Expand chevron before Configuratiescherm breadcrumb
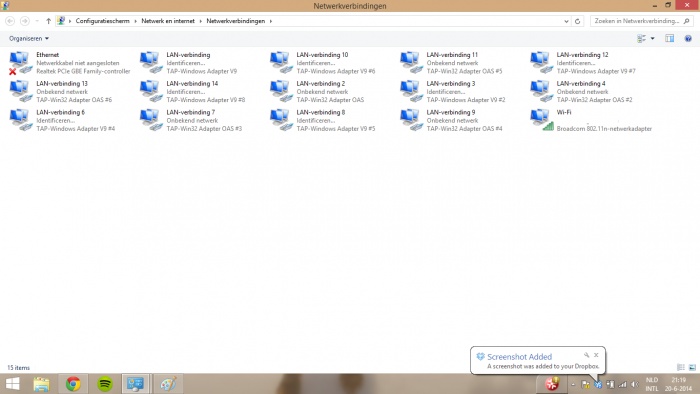Screen dimensions: 700x394 click(x=70, y=21)
